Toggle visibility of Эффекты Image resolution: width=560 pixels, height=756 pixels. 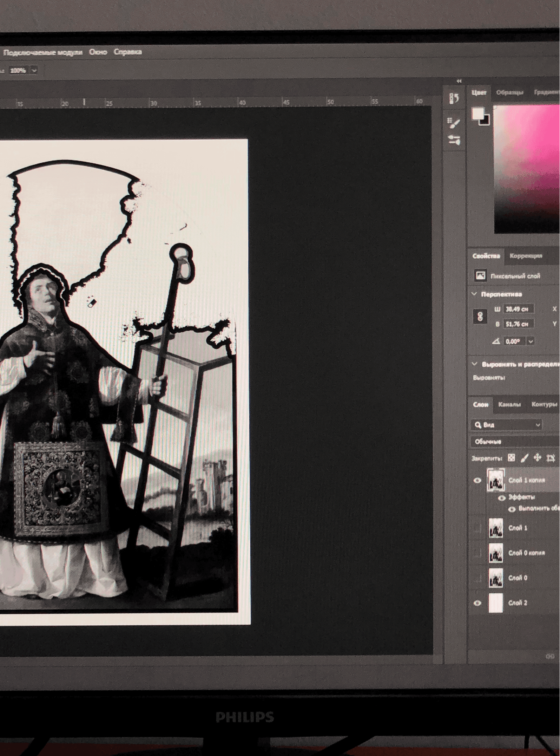tap(502, 497)
